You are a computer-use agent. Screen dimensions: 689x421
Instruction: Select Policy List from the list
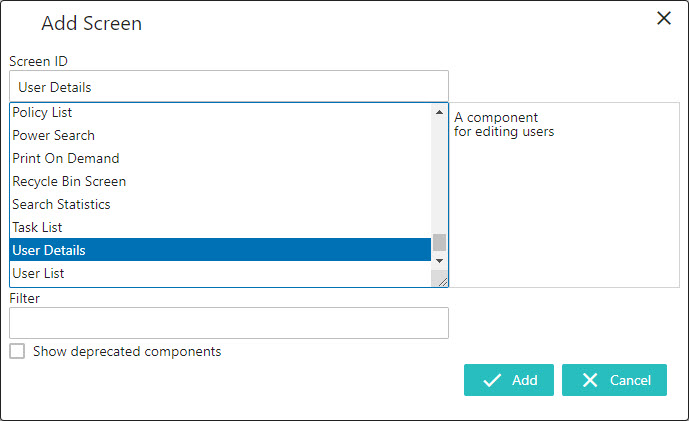42,112
